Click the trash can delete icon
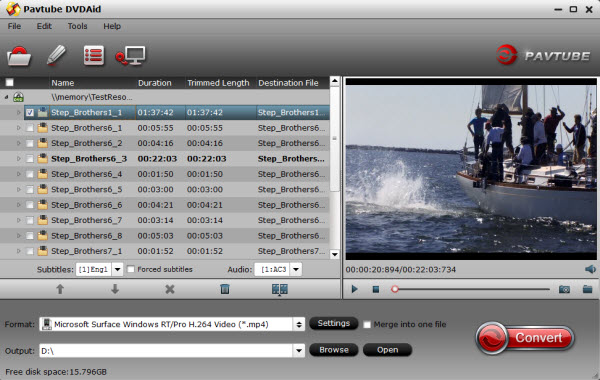The height and width of the screenshot is (380, 600). 225,289
